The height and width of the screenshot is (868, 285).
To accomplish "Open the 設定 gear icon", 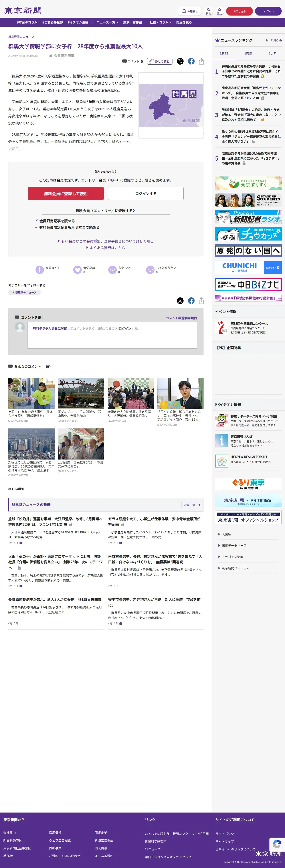I will (220, 11).
